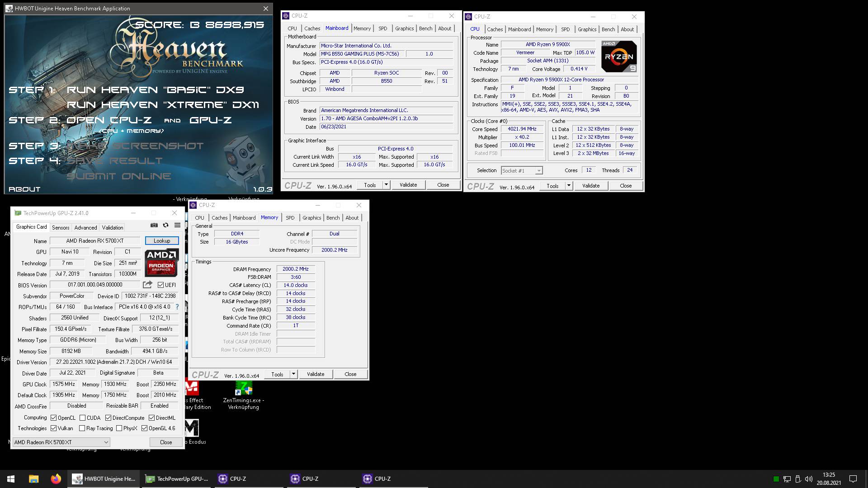Viewport: 868px width, 488px height.
Task: Launch Firefox from the taskbar
Action: pos(56,479)
